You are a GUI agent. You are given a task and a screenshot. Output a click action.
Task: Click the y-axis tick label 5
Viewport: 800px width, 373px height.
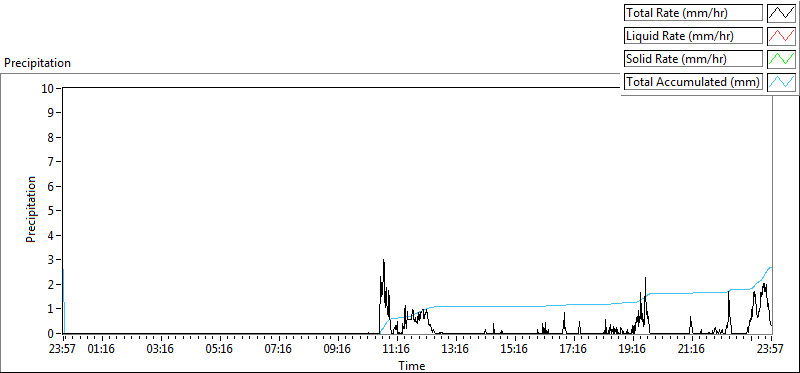pos(51,211)
